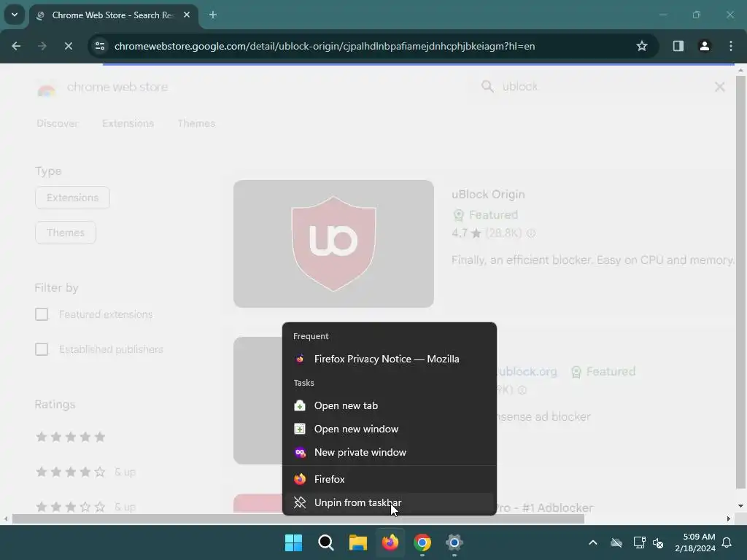The width and height of the screenshot is (747, 560).
Task: Check the Featured extensions checkbox
Action: tap(42, 314)
